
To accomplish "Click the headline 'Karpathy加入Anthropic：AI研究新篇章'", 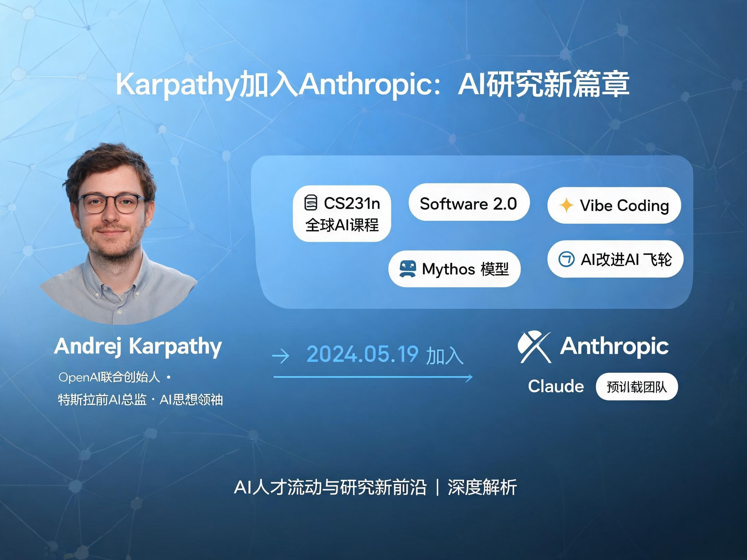I will tap(373, 84).
